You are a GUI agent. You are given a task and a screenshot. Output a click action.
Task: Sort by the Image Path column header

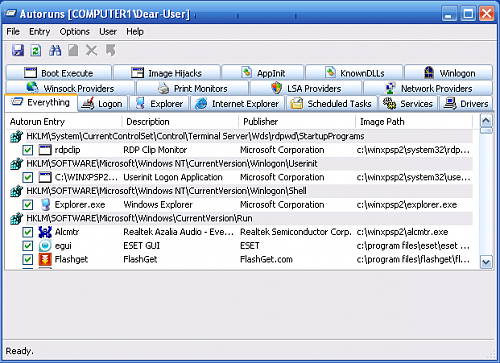[x=414, y=122]
